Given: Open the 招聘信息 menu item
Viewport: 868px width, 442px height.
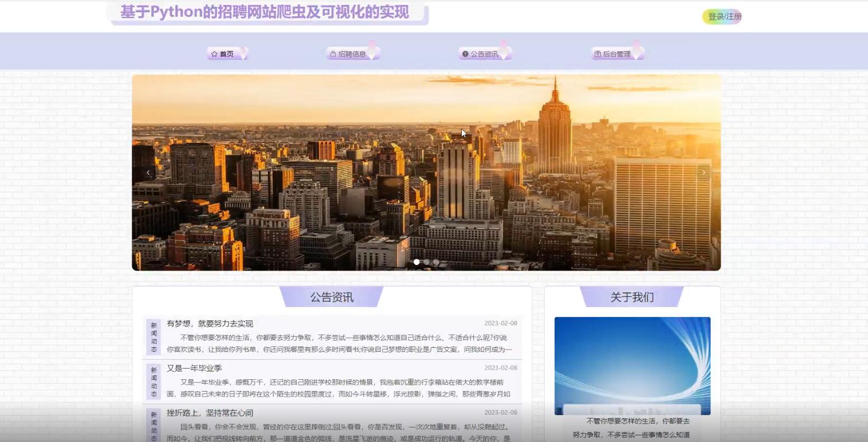Looking at the screenshot, I should (x=352, y=54).
